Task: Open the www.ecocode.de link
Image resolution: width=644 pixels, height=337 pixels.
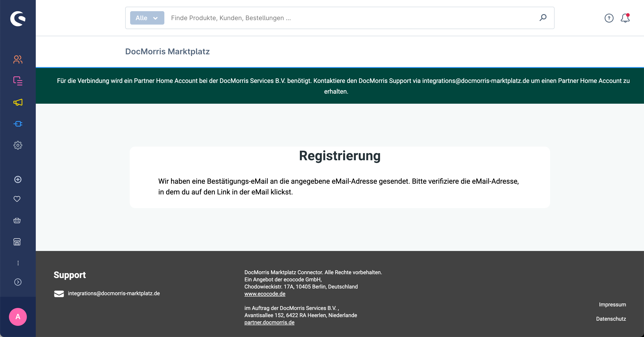Action: 265,294
